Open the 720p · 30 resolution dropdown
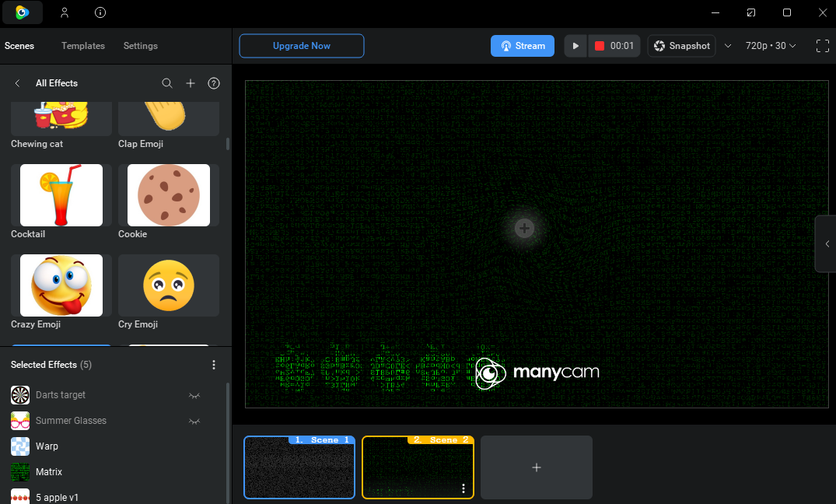This screenshot has width=836, height=504. click(x=770, y=46)
